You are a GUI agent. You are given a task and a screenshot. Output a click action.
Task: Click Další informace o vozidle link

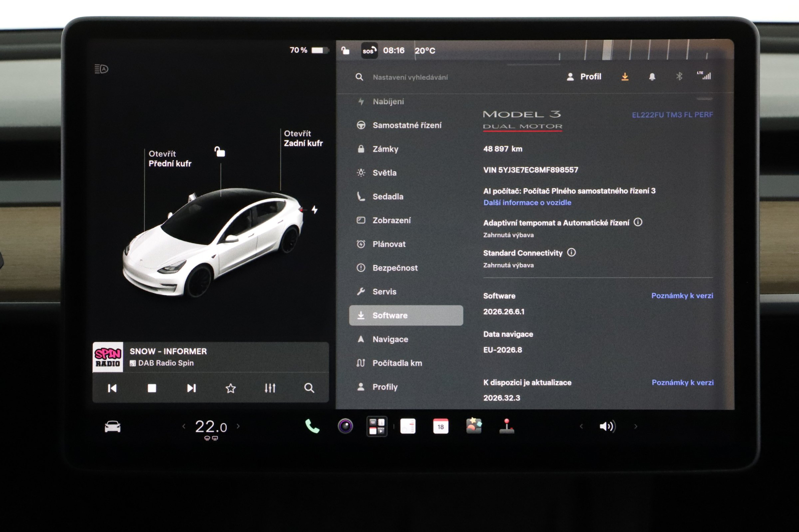coord(527,203)
